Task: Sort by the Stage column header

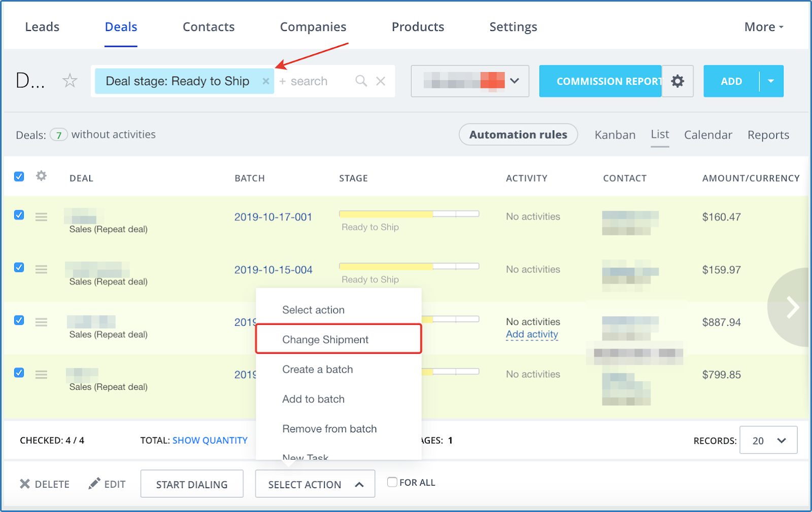Action: tap(353, 178)
